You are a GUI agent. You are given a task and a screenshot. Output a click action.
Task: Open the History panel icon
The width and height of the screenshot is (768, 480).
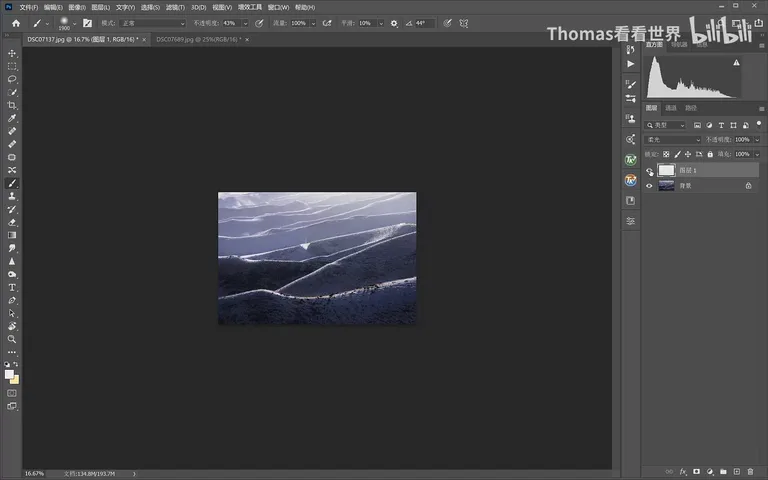tap(630, 49)
